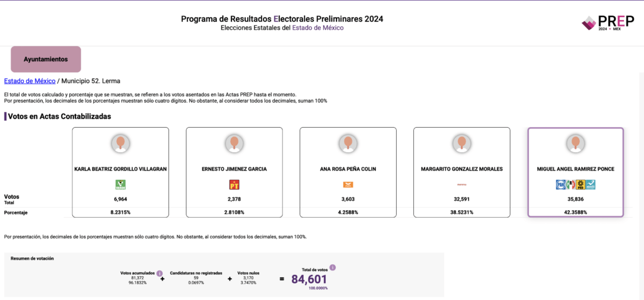The height and width of the screenshot is (300, 644).
Task: Click the red PT party logo
Action: click(234, 184)
